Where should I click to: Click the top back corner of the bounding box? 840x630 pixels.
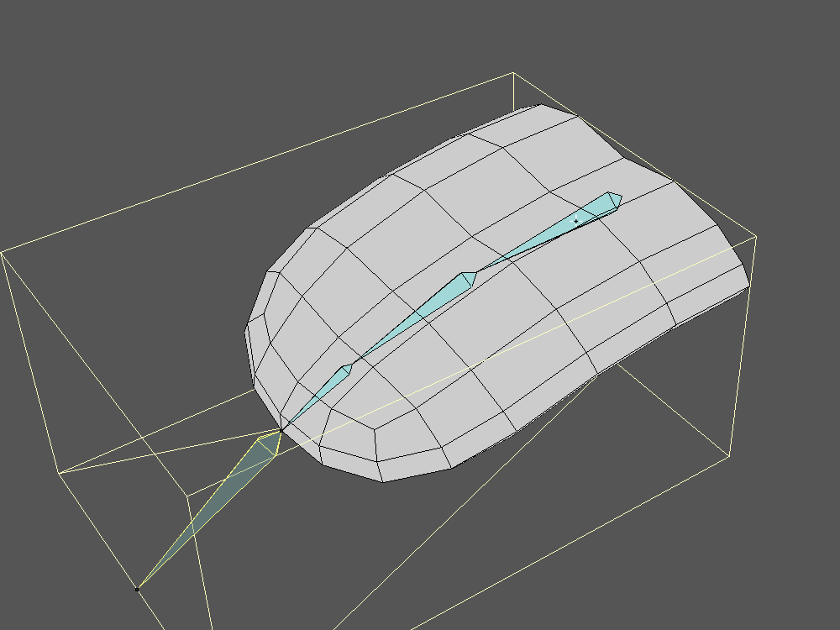pyautogui.click(x=512, y=74)
